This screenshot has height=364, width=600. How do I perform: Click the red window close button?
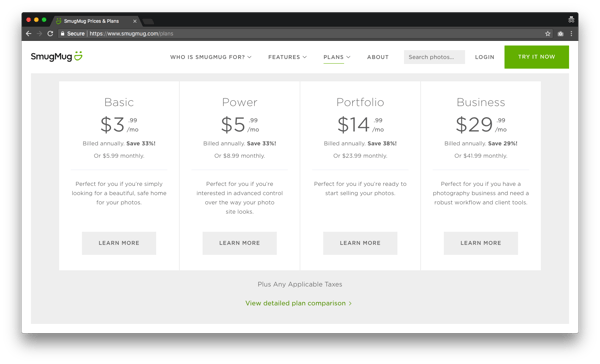coord(28,20)
